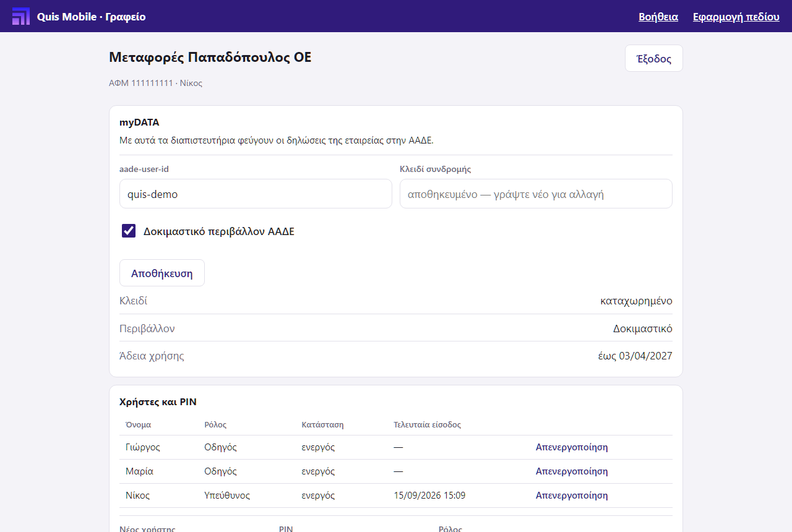Deactivate user Γιώργος via Απενεργοποίηση
The height and width of the screenshot is (532, 792).
coord(572,447)
